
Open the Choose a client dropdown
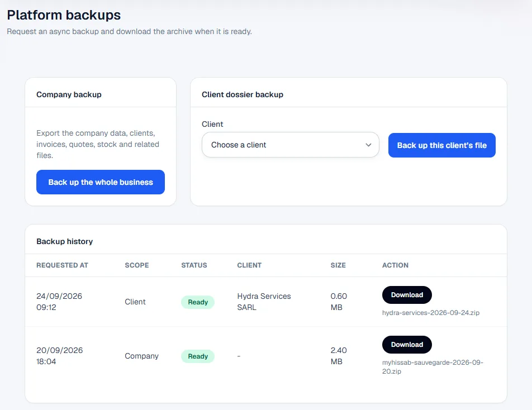[291, 145]
